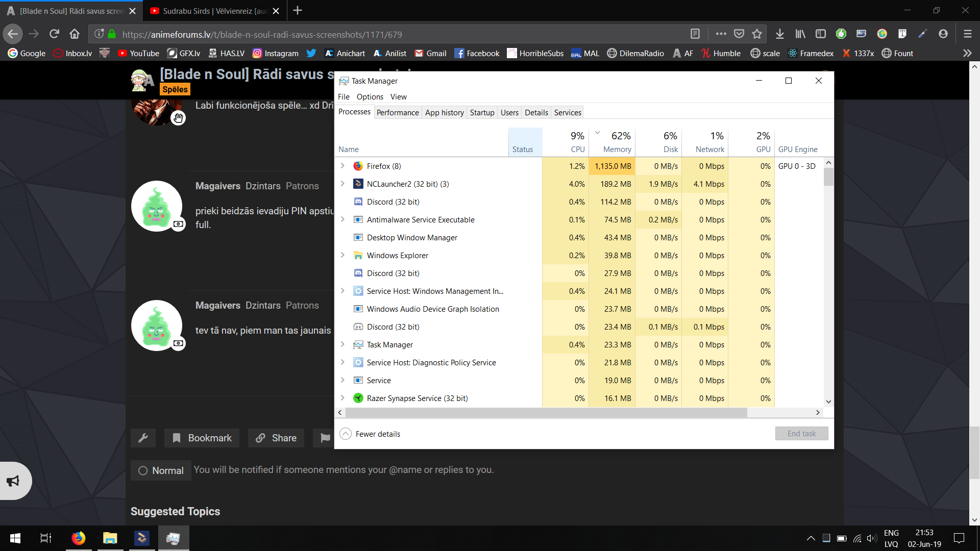Bookmark page with star icon
This screenshot has height=551, width=980.
coord(757,34)
